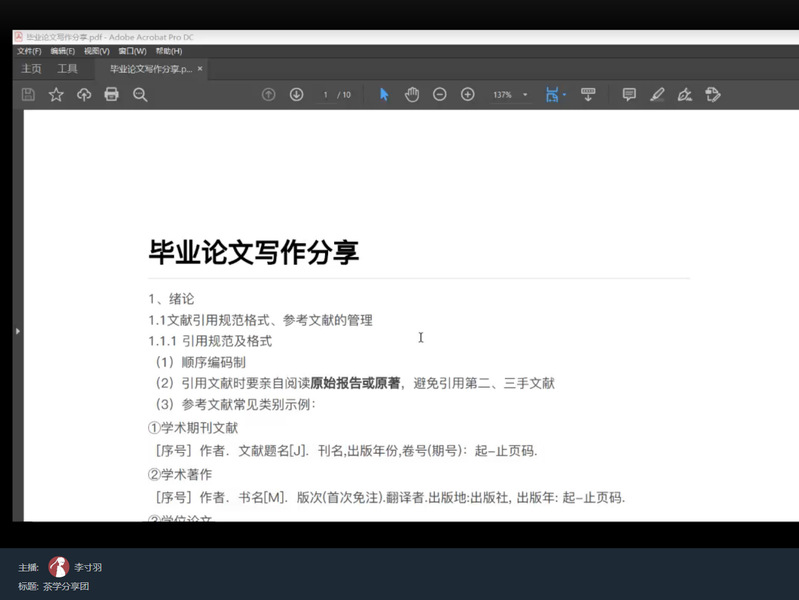The width and height of the screenshot is (799, 600).
Task: Print the document via printer icon
Action: [112, 94]
